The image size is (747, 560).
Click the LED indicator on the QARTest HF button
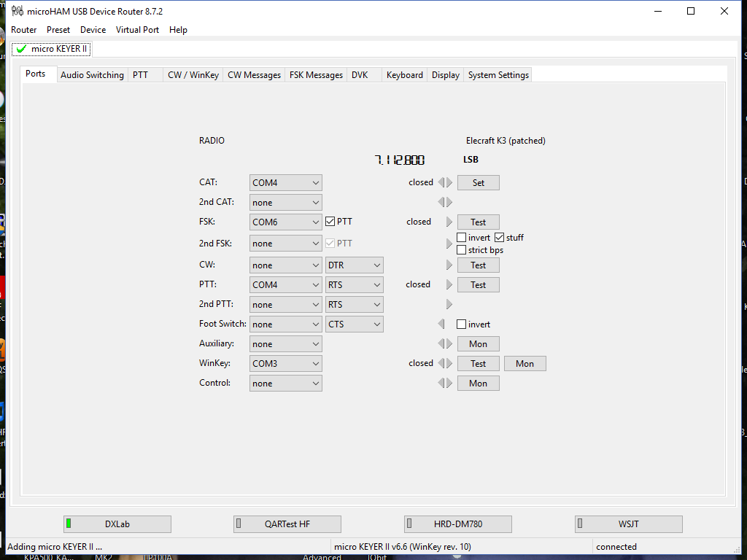tap(239, 524)
